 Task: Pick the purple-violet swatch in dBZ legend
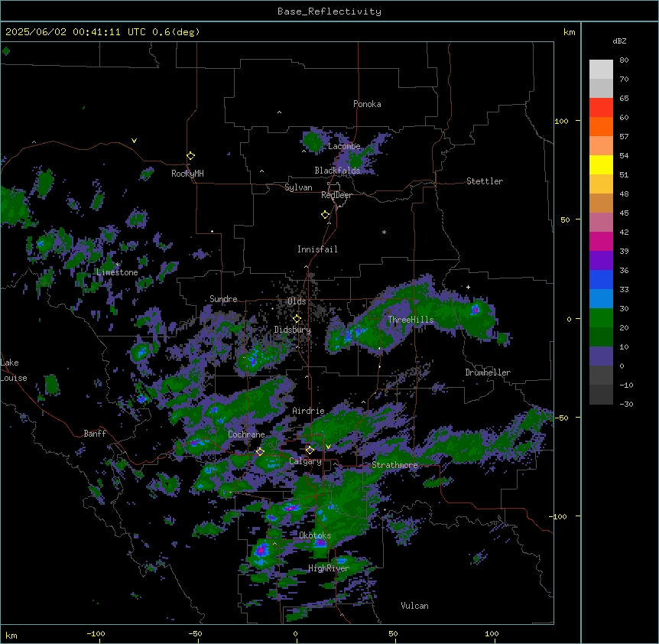click(601, 261)
